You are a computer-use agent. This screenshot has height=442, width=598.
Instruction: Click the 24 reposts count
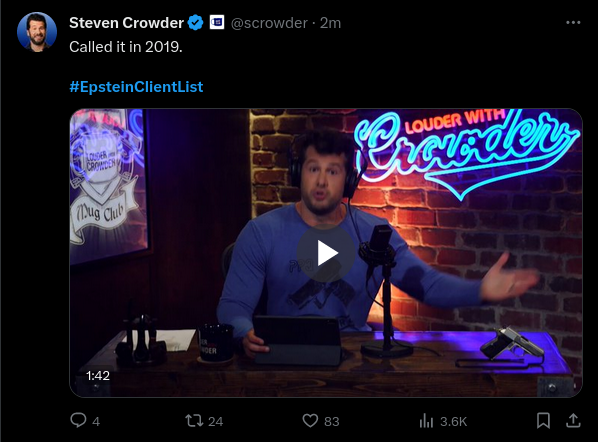click(215, 421)
